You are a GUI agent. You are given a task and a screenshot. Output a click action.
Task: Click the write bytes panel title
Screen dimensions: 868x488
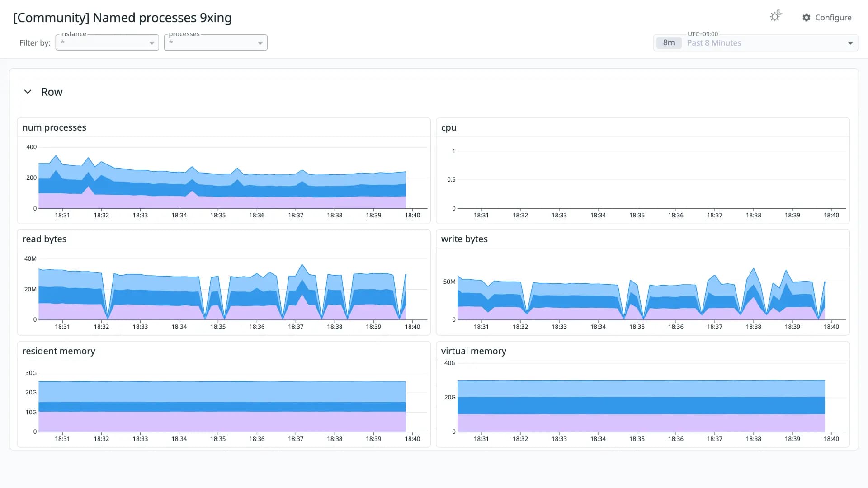coord(464,239)
